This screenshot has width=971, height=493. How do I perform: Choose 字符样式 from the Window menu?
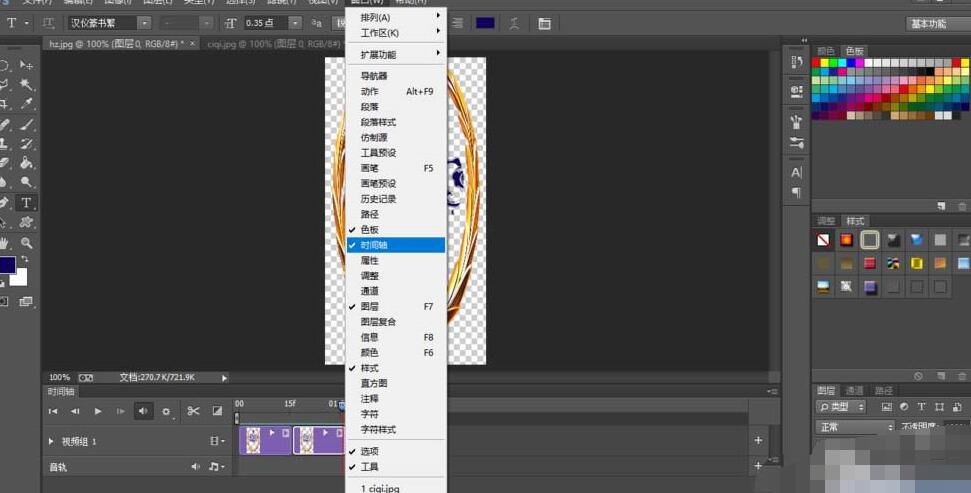(396, 429)
